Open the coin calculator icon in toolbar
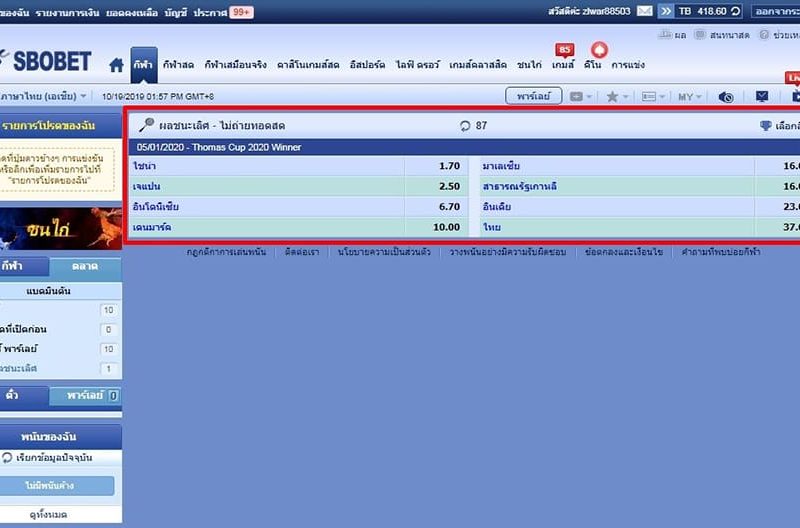800x528 pixels. point(726,96)
